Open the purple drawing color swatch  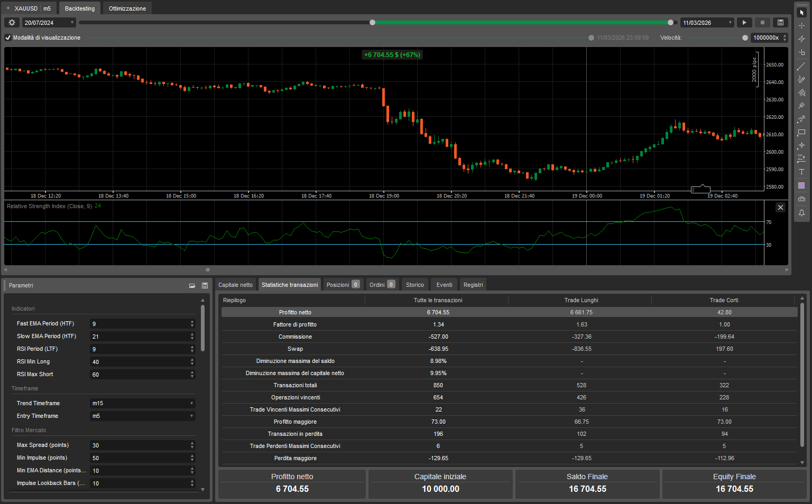coord(801,185)
